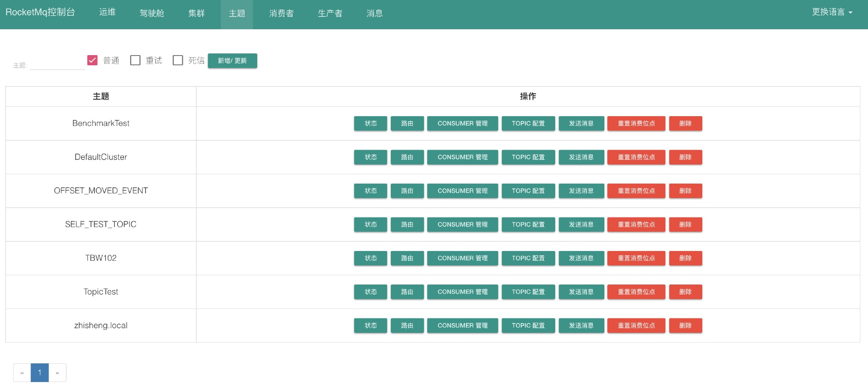Click 发送消息 for TBW102 topic

point(581,258)
